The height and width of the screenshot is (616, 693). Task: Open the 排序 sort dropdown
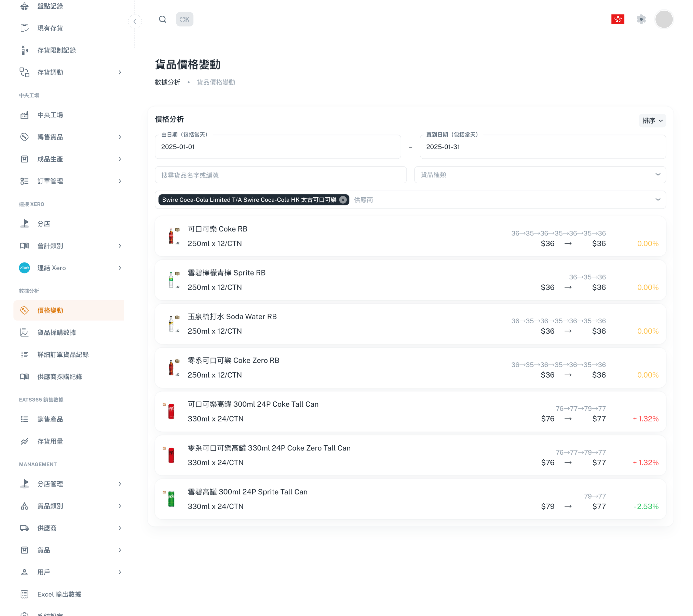coord(652,121)
